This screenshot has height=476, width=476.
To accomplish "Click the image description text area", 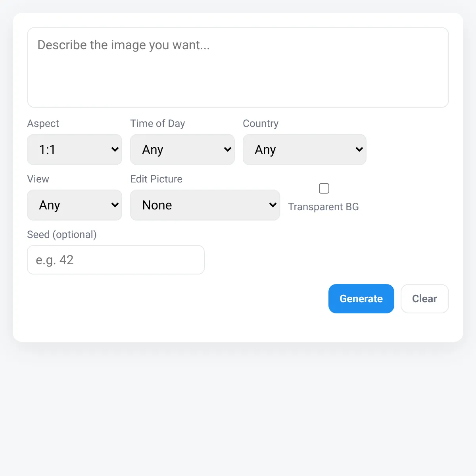I will tap(238, 67).
